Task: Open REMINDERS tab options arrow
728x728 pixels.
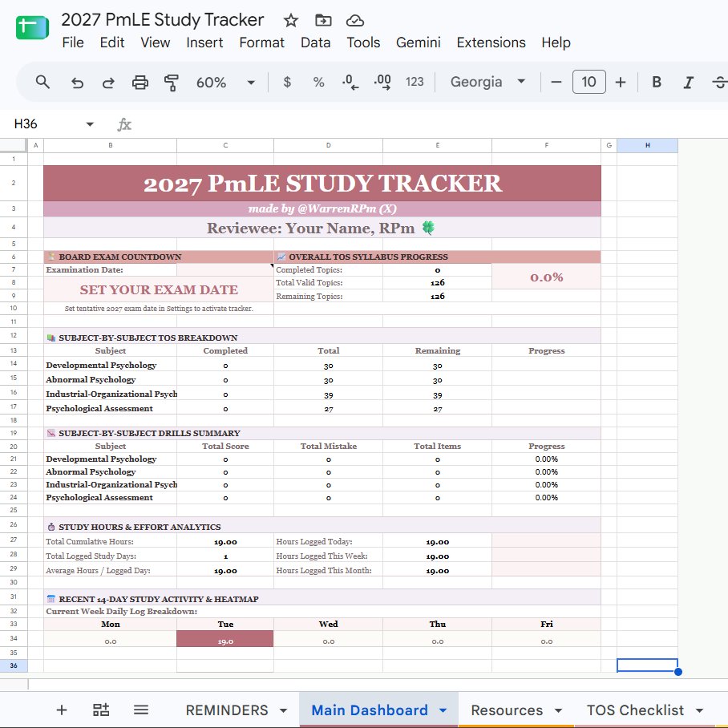Action: pos(283,710)
